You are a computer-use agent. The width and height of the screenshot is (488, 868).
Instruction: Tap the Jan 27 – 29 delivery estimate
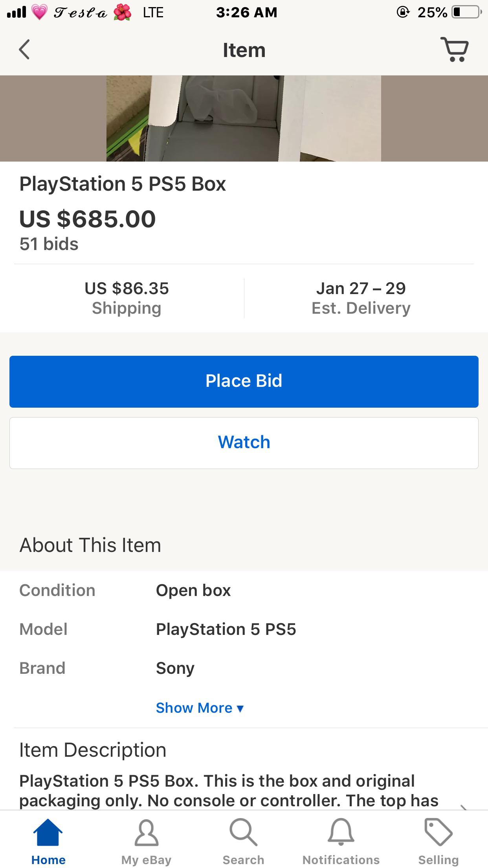click(x=361, y=288)
